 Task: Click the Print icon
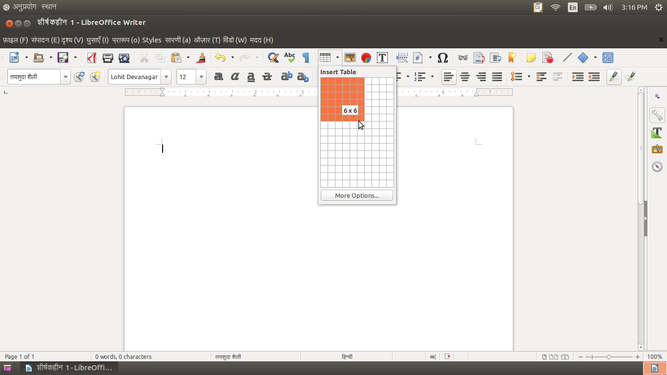pyautogui.click(x=108, y=57)
